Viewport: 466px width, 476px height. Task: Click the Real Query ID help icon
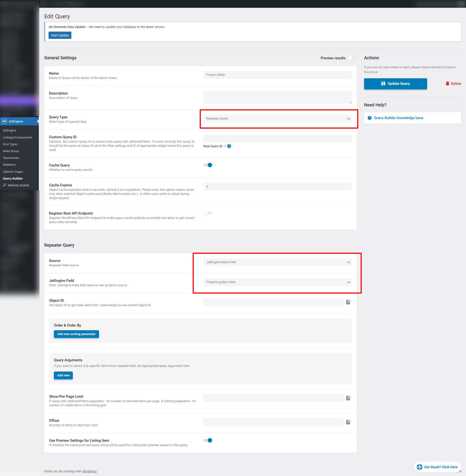click(229, 146)
